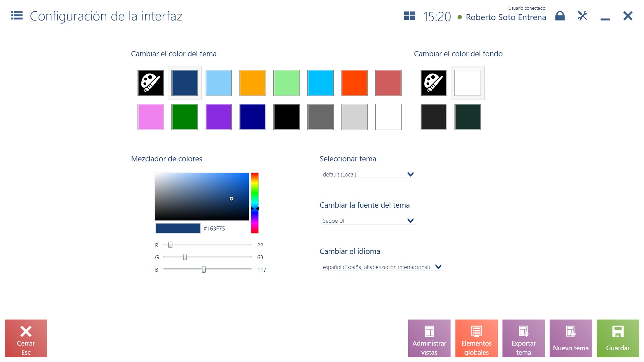Click the B slider thumb
The image size is (644, 362).
[204, 269]
